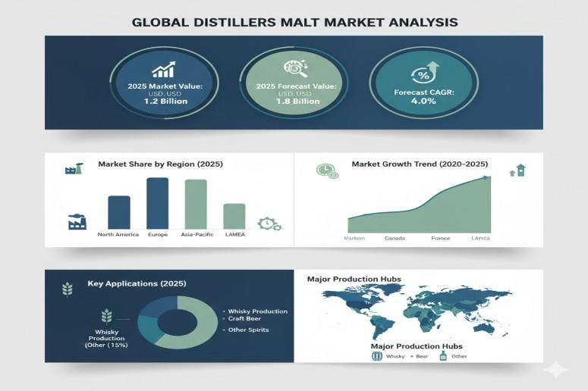Click the factory icon beside Market Share by Region title

pos(74,169)
